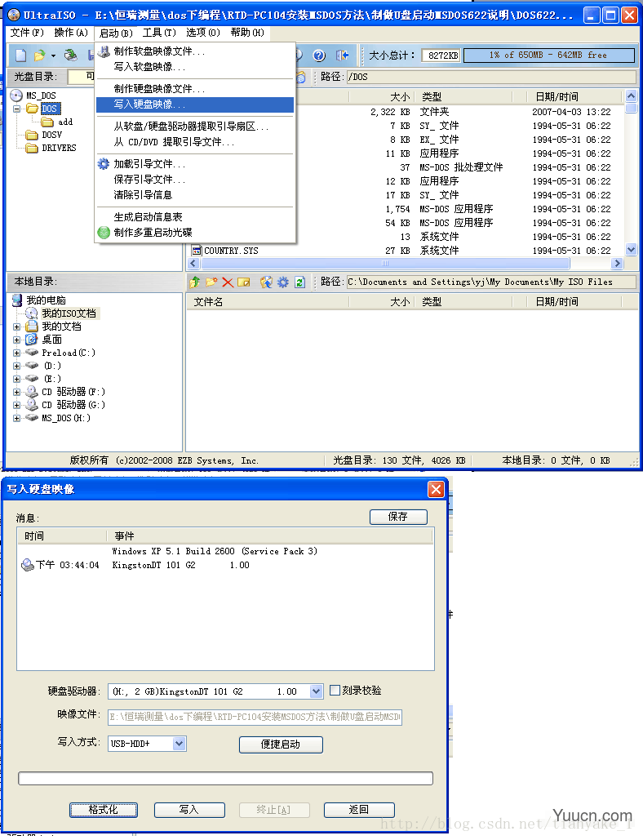Image resolution: width=643 pixels, height=840 pixels.
Task: Expand the Preload (C:) drive node
Action: [16, 353]
